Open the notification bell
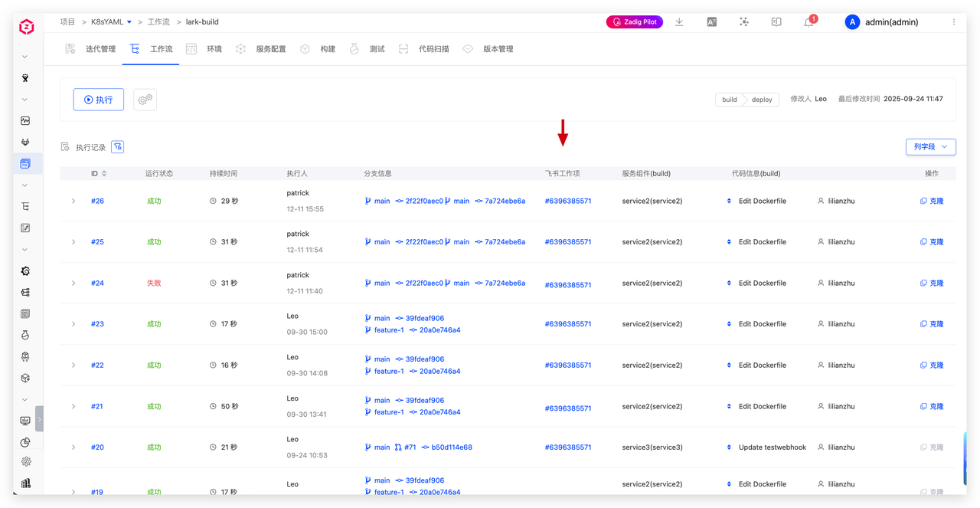 pos(808,22)
